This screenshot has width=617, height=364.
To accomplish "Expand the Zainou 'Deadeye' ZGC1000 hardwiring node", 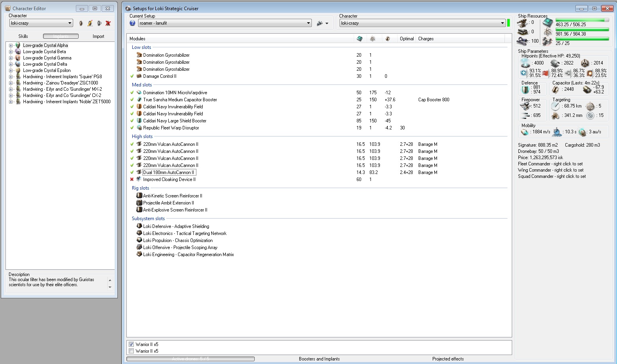I will click(x=11, y=83).
